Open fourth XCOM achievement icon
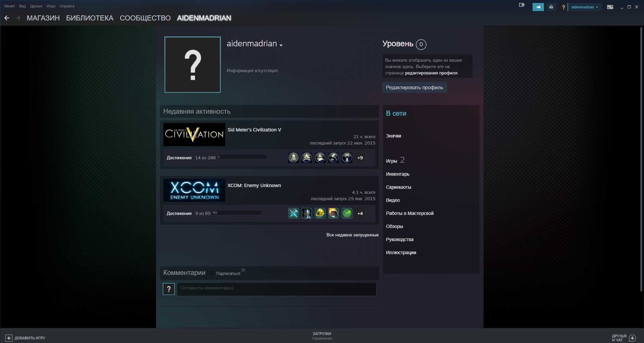This screenshot has width=644, height=343. (x=333, y=213)
